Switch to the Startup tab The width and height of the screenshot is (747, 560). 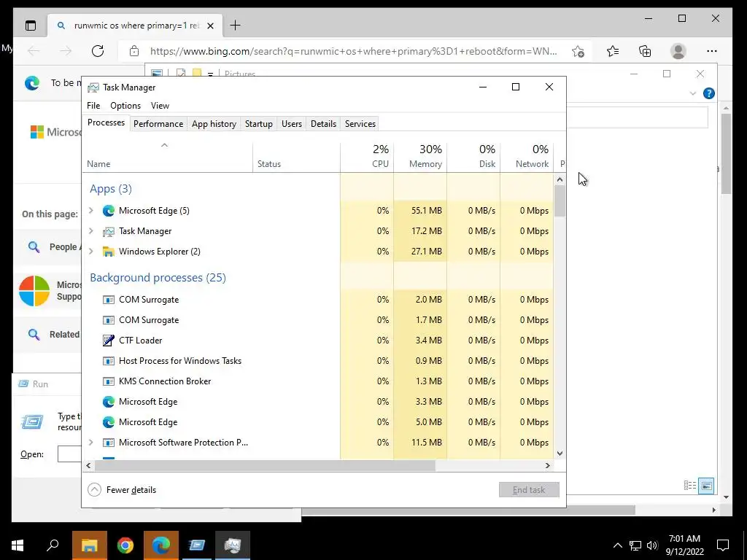tap(259, 124)
